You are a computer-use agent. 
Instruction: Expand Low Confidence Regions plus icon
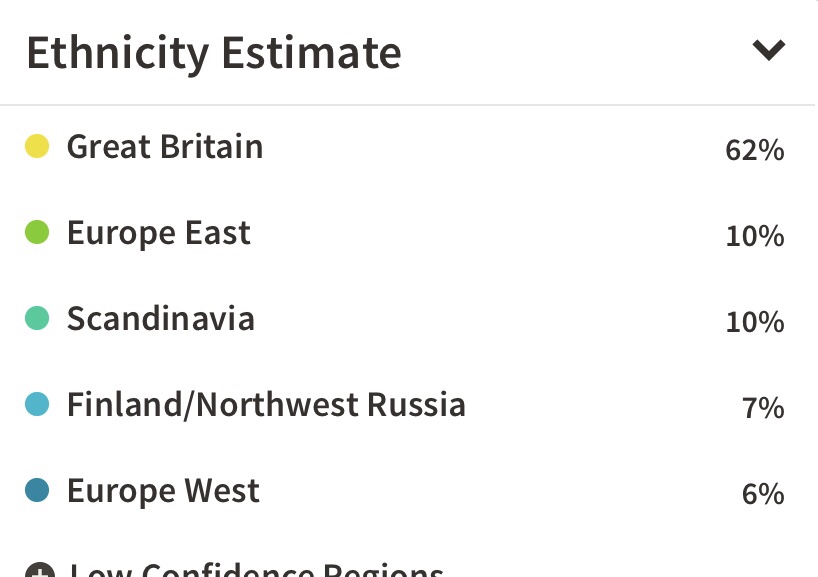pyautogui.click(x=39, y=570)
